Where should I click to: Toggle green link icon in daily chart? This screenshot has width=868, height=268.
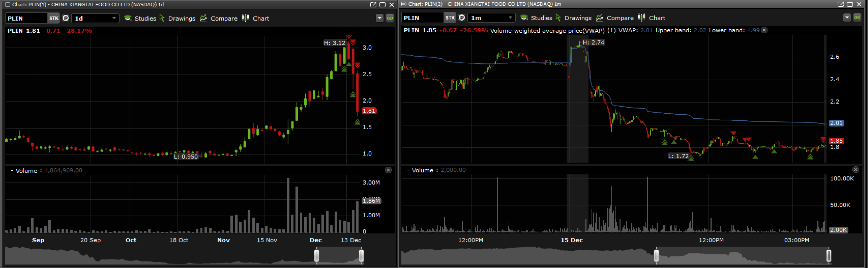[x=390, y=18]
